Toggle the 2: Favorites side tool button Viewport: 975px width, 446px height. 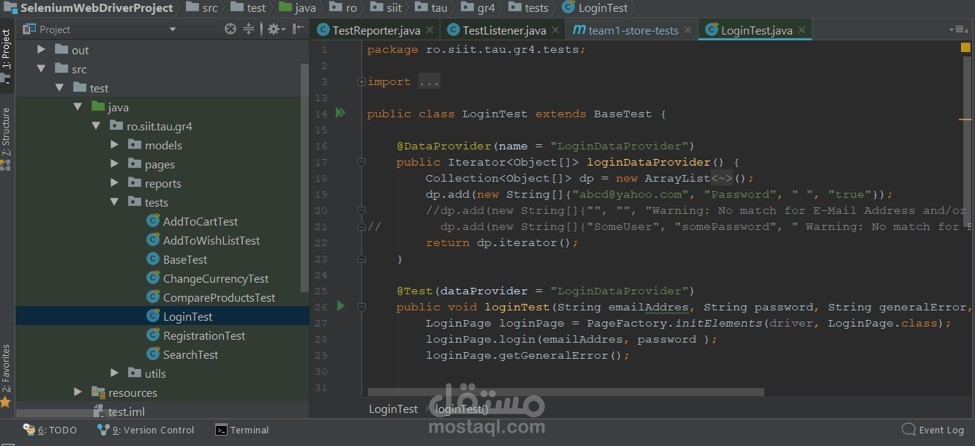click(6, 376)
